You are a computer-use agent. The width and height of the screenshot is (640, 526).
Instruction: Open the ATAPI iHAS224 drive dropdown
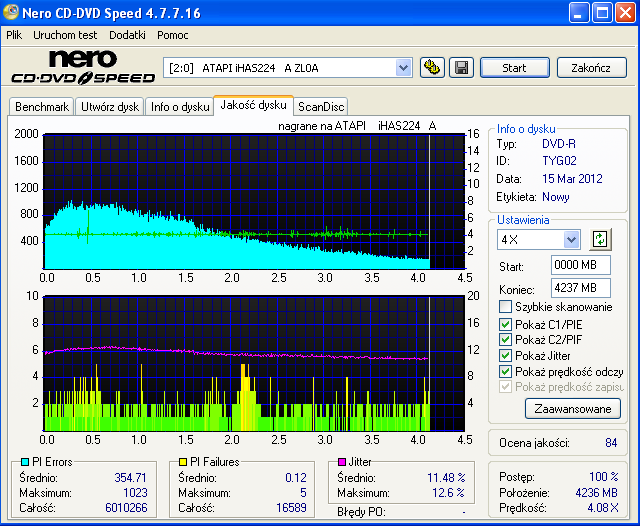[x=403, y=68]
